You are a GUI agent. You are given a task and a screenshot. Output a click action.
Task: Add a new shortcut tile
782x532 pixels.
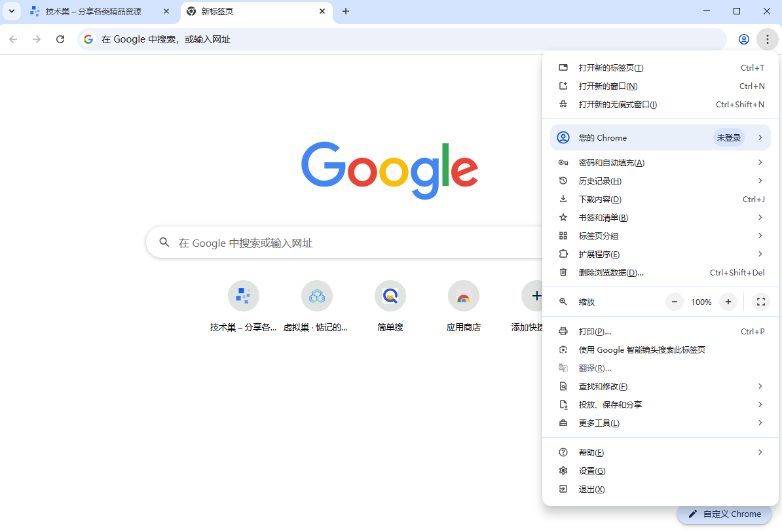[x=537, y=295]
